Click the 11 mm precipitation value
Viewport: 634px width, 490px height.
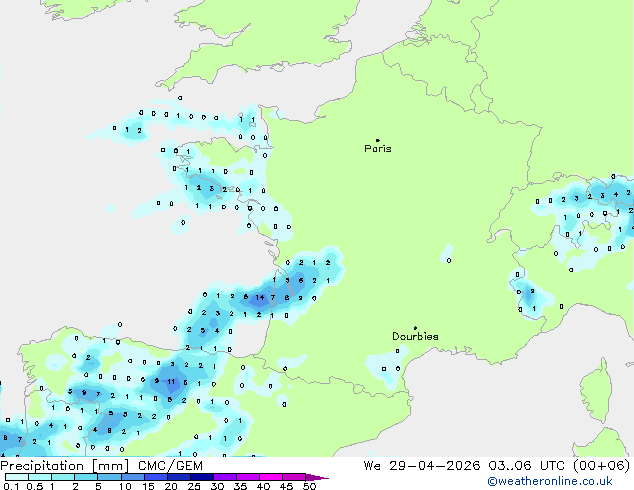point(171,381)
